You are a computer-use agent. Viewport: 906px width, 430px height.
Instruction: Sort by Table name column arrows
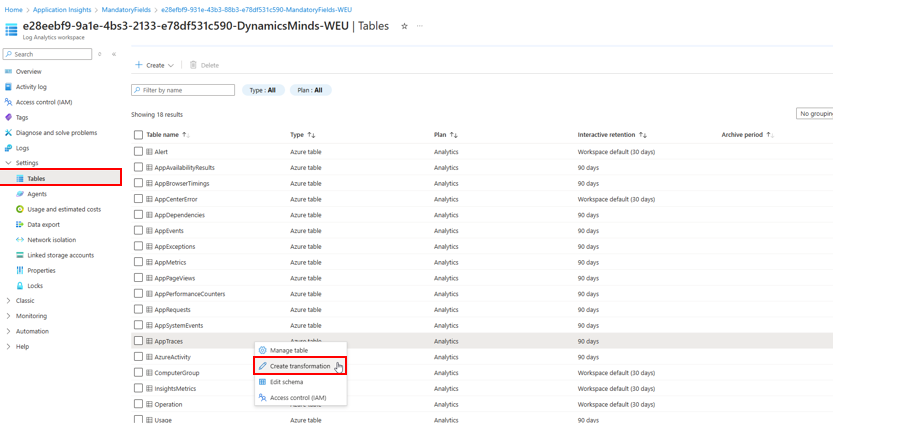(x=185, y=135)
